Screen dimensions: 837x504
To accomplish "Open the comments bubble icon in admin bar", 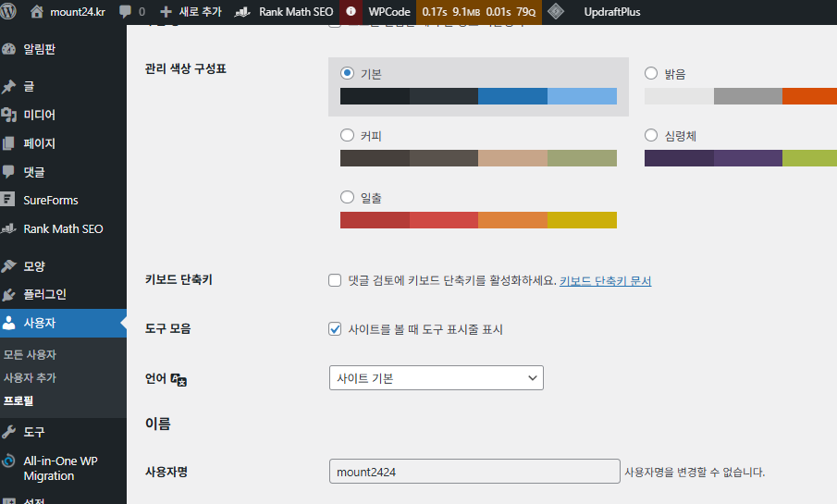I will (x=125, y=12).
